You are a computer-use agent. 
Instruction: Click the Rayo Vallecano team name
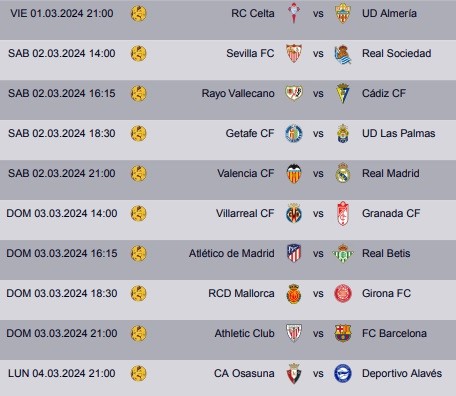point(238,93)
